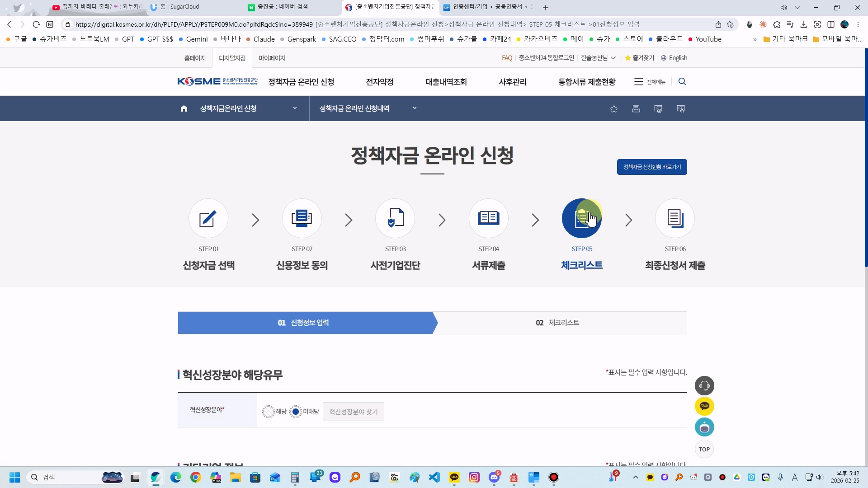The height and width of the screenshot is (488, 868).
Task: Open the KakaoTalk chat floating icon
Action: point(704,406)
